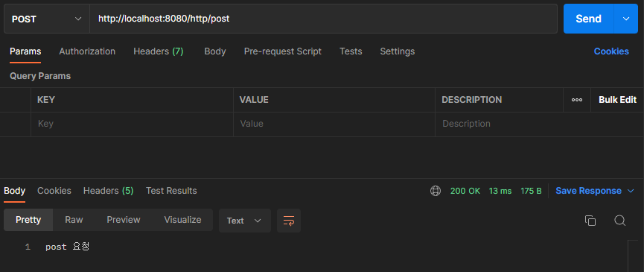Click the Send button

[589, 19]
